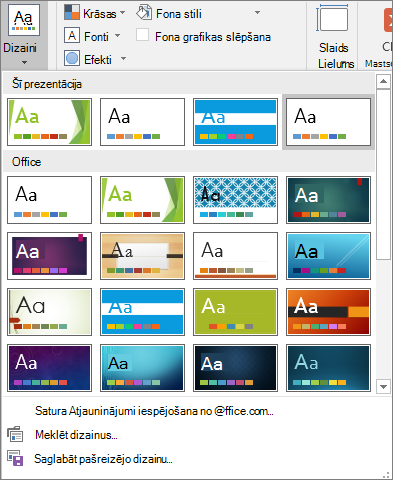Click the Meklēt dizainus folder icon

tap(15, 434)
